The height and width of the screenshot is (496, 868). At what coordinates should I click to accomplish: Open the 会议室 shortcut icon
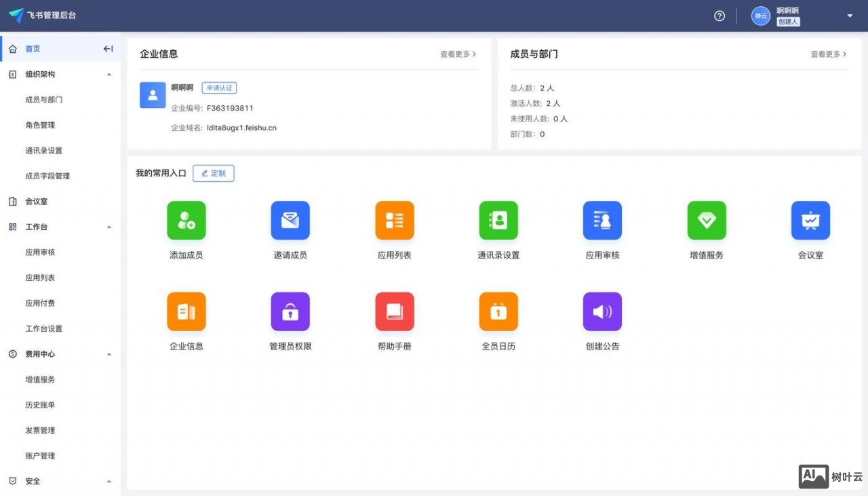pyautogui.click(x=810, y=220)
